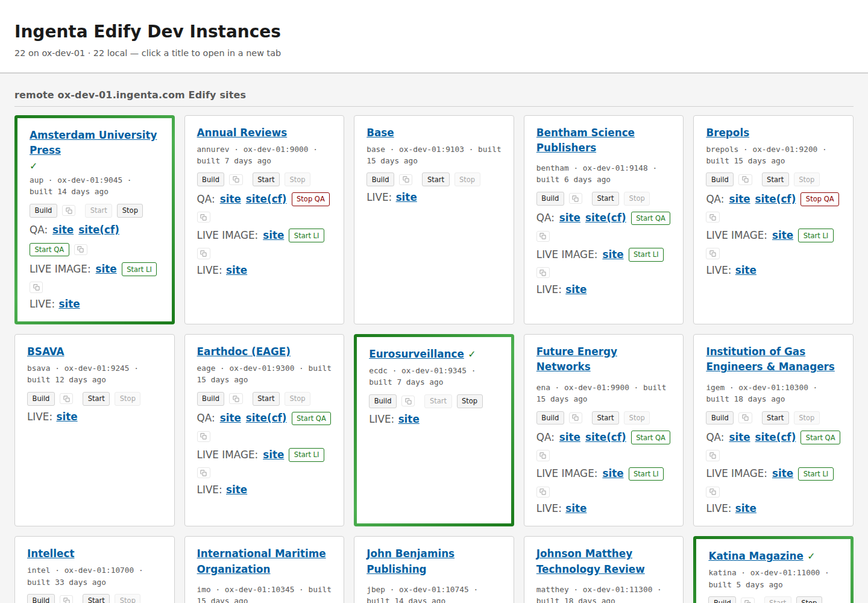
Task: Click Start QA in Institution of Gas Engineers card
Action: point(820,438)
